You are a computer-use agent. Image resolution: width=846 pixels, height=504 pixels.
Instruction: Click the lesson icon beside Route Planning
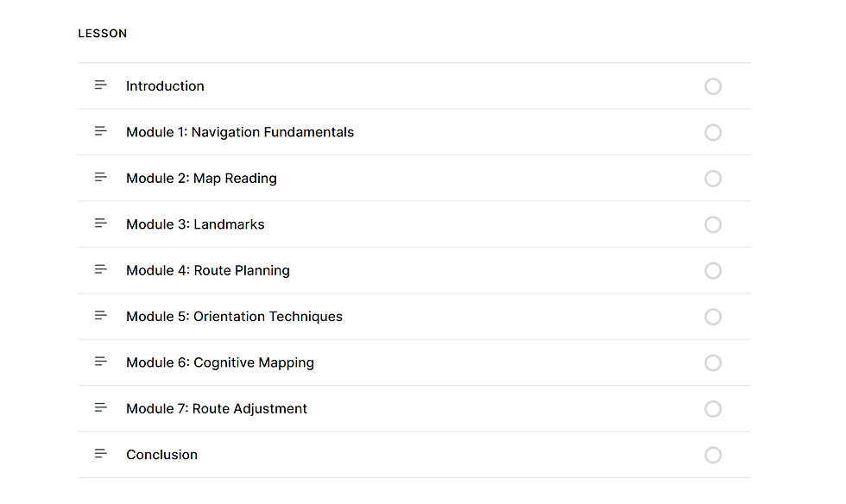101,270
